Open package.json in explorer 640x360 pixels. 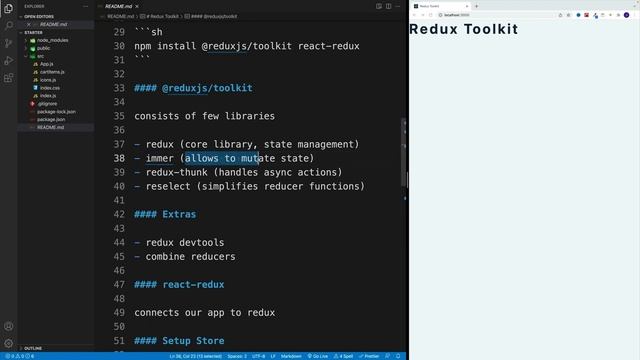coord(51,120)
